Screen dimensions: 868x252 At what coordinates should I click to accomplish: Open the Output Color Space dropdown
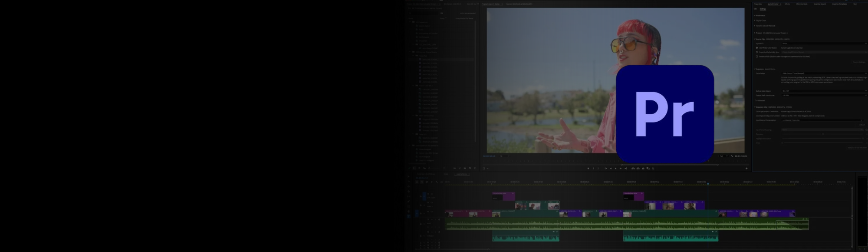(823, 91)
